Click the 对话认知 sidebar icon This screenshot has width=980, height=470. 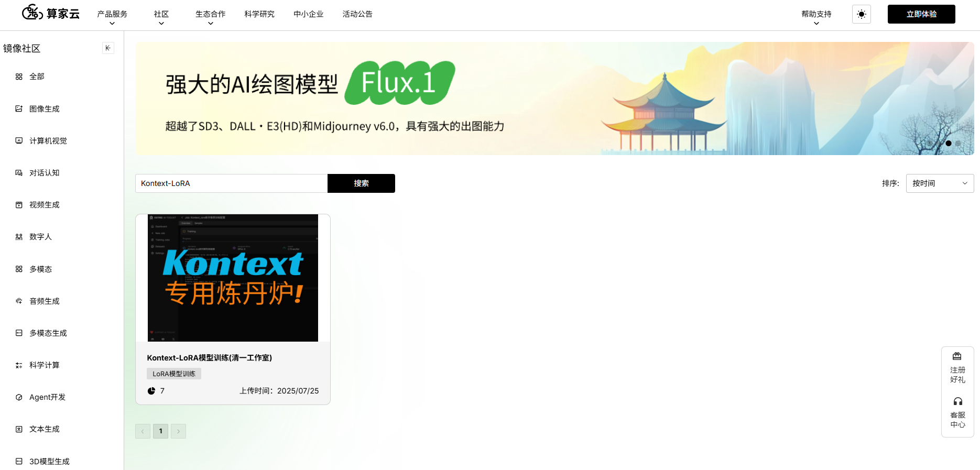[19, 172]
